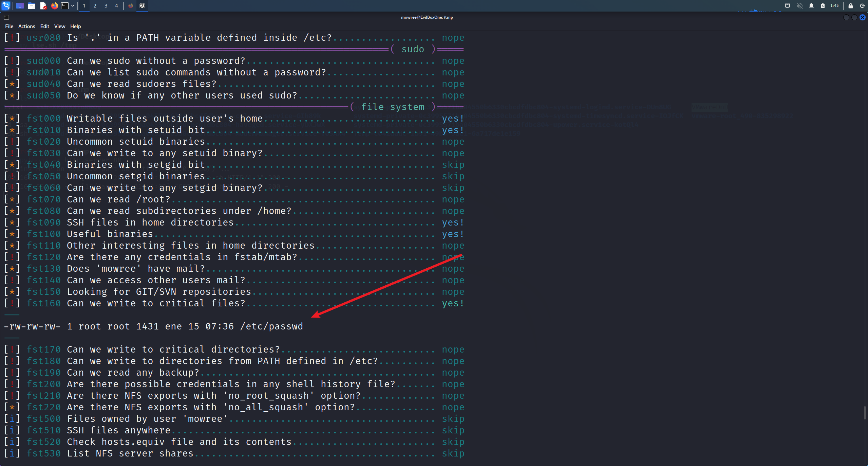
Task: Minimize the terminal window
Action: [x=846, y=17]
